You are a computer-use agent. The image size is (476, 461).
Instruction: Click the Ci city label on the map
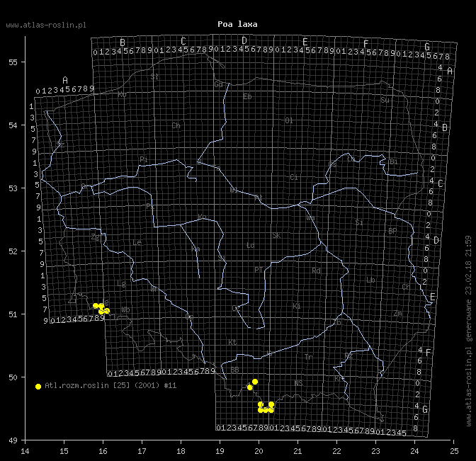click(294, 177)
